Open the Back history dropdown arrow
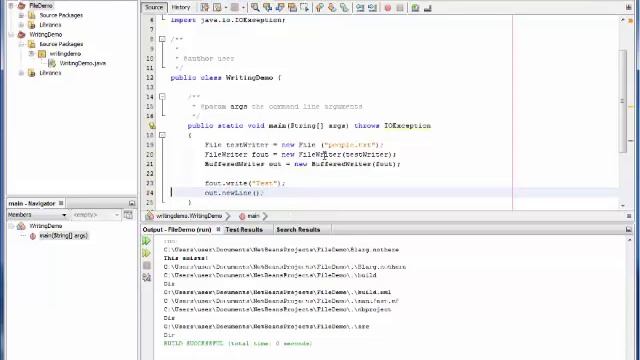 (x=226, y=7)
